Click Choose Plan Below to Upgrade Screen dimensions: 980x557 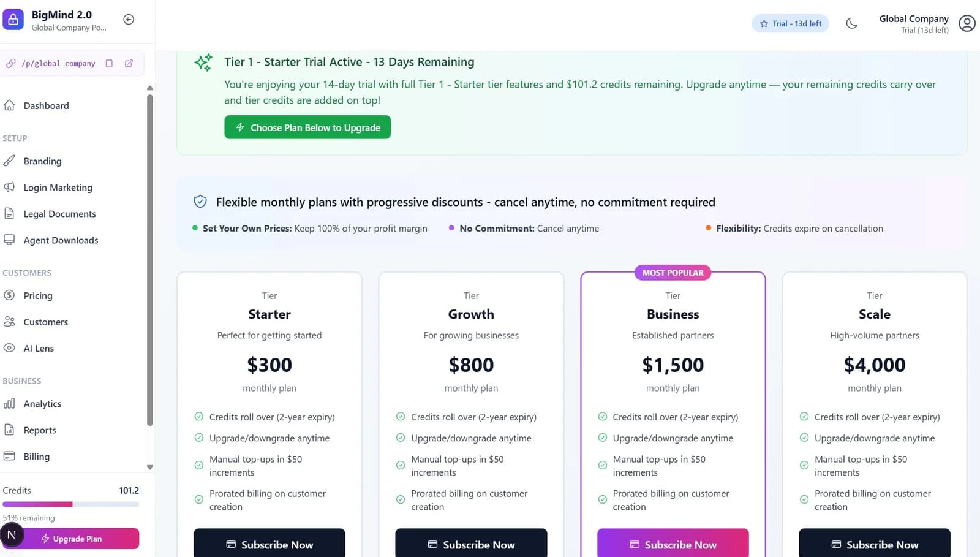pyautogui.click(x=307, y=127)
